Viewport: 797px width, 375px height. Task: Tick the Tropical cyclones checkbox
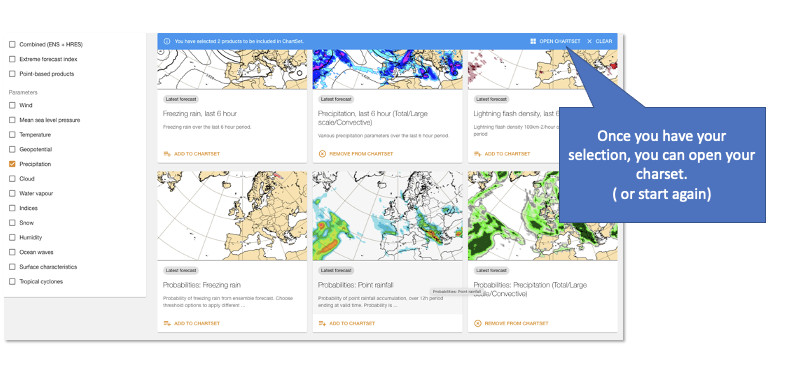click(x=12, y=282)
